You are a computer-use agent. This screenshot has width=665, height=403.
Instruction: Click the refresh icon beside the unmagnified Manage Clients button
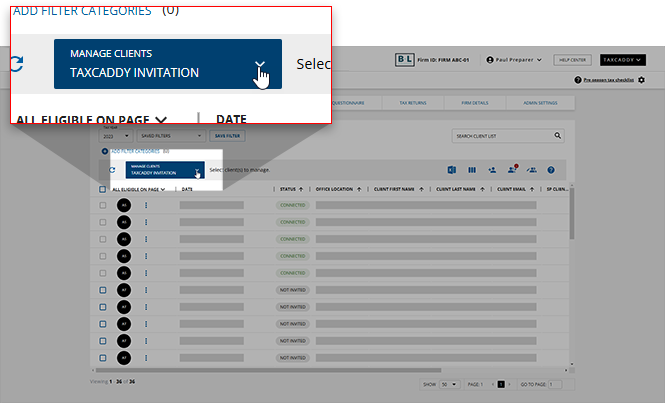pos(112,170)
